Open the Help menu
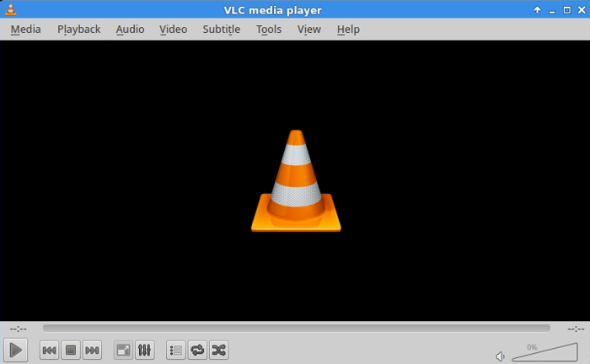 pos(348,29)
